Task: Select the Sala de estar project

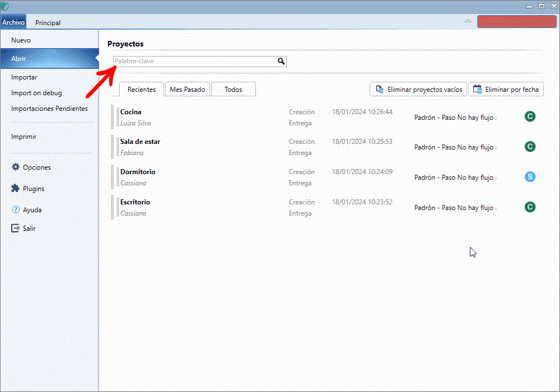Action: coord(140,141)
